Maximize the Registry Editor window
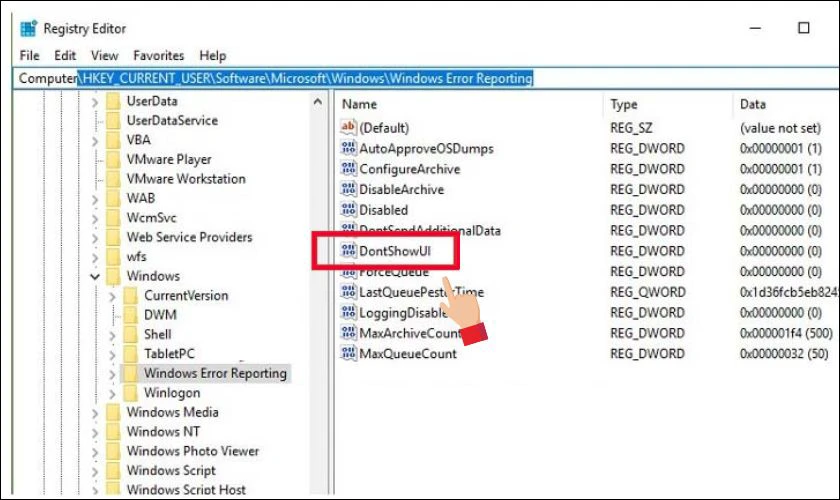 [804, 28]
